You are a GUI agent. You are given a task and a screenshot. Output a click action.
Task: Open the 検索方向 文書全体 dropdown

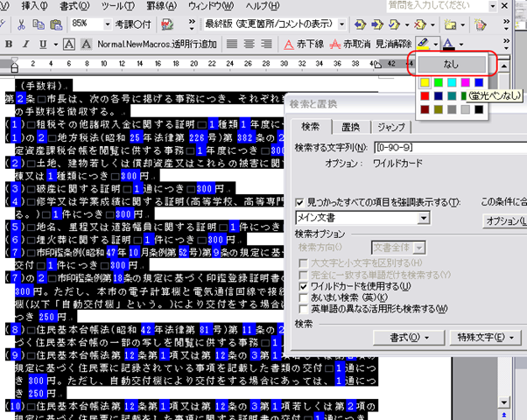[418, 248]
